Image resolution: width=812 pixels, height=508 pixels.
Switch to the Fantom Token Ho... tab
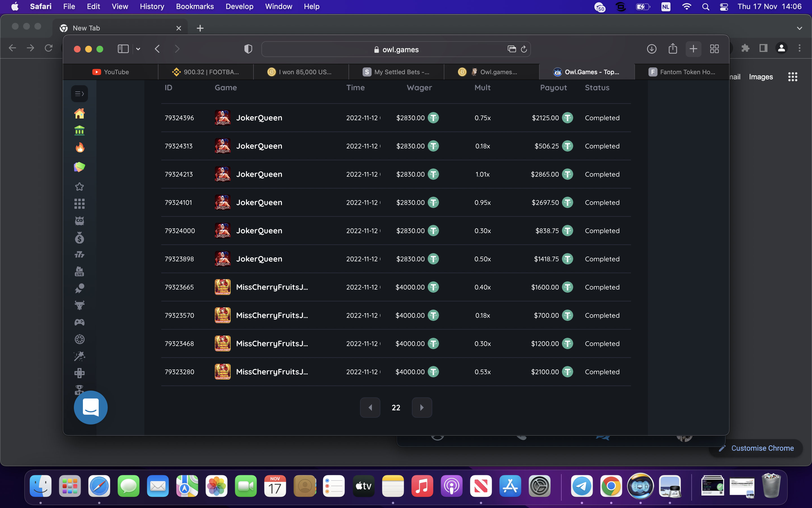682,72
